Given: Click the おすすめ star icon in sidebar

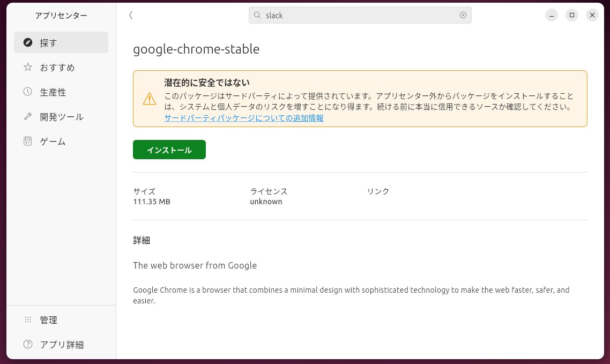Looking at the screenshot, I should click(x=27, y=67).
